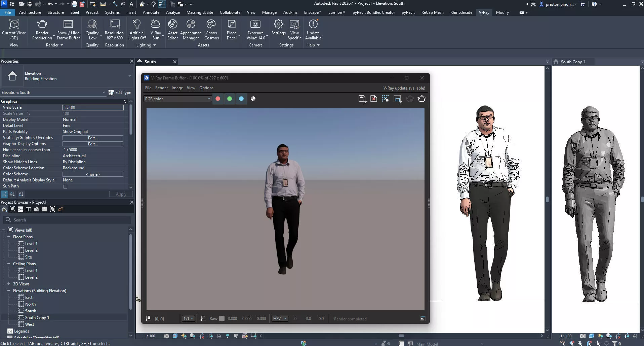
Task: Collapse the Elevations (Building Elevation) node
Action: coord(9,291)
